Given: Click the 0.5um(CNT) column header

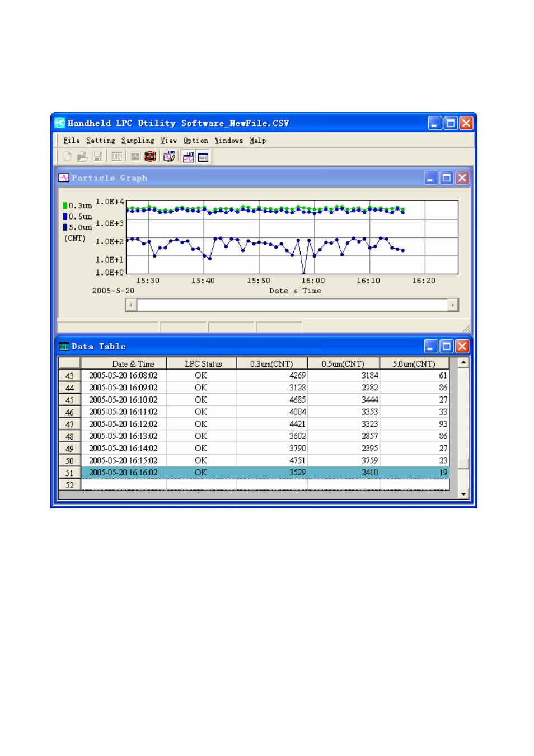Looking at the screenshot, I should [344, 364].
